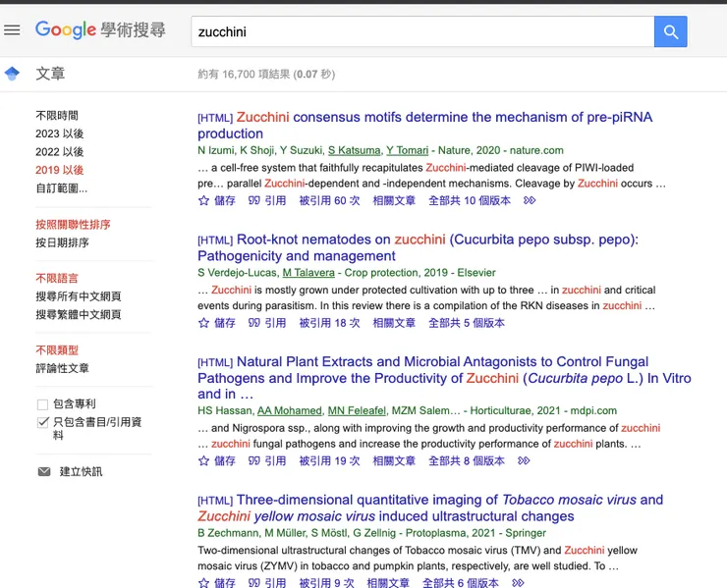
Task: Click the 文章 section heading
Action: [x=50, y=74]
